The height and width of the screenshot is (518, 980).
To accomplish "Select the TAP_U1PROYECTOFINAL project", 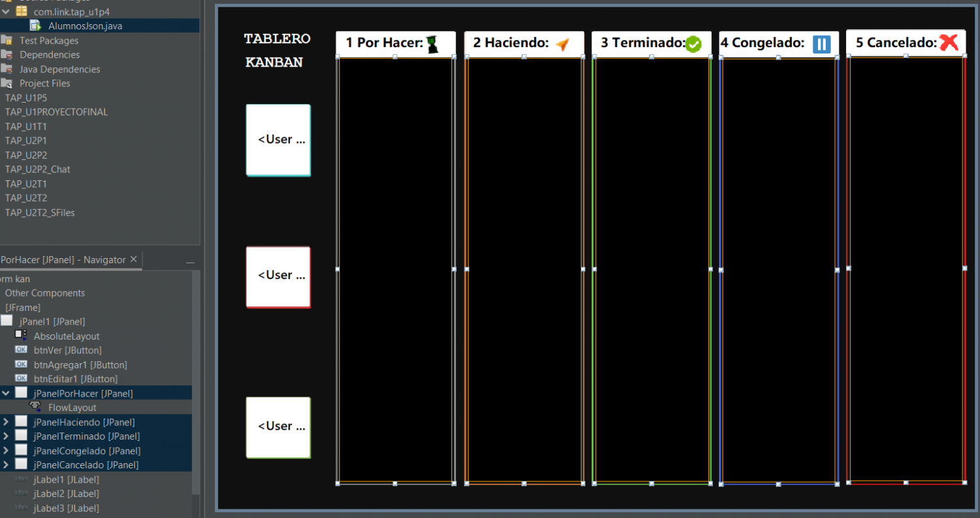I will 56,112.
